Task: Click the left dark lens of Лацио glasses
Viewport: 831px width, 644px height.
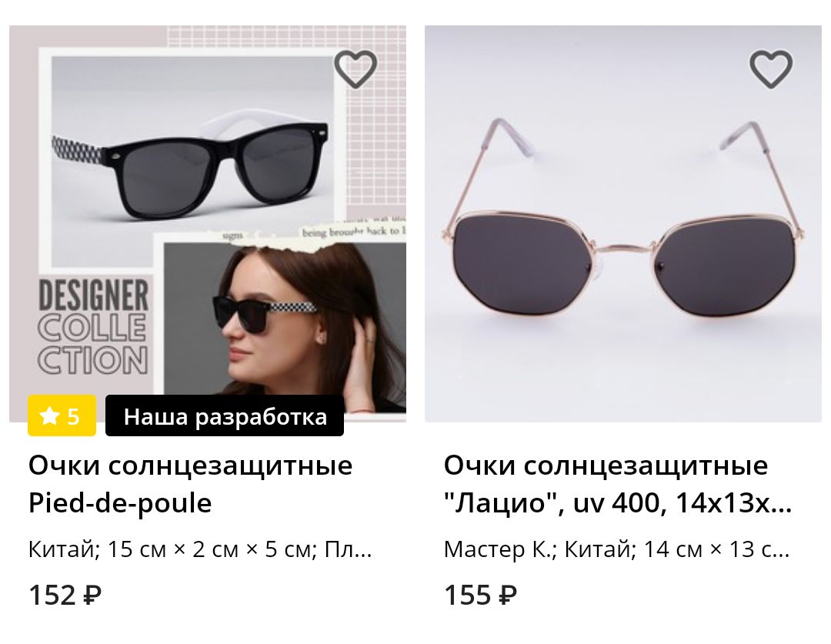Action: (x=522, y=263)
